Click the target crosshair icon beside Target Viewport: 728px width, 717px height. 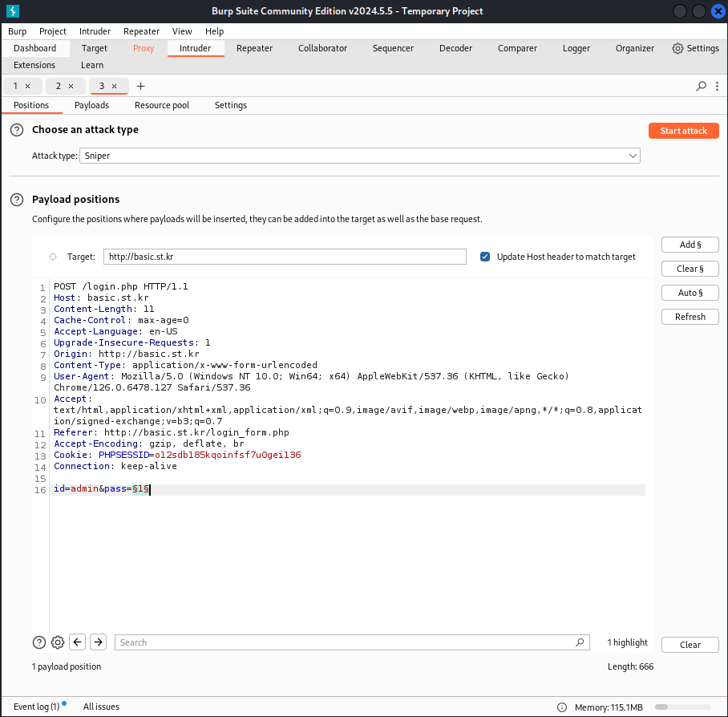click(x=53, y=257)
